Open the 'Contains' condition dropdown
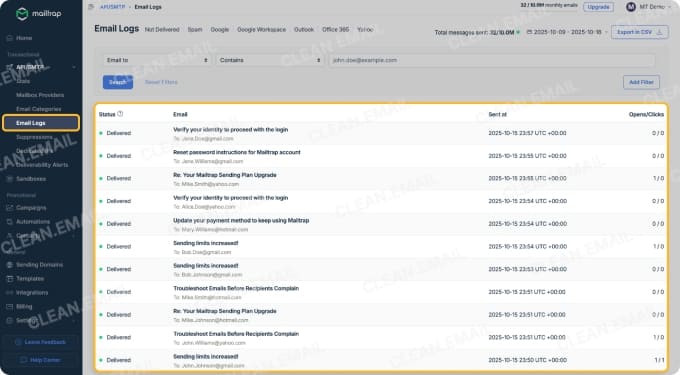The width and height of the screenshot is (680, 375). tap(270, 60)
